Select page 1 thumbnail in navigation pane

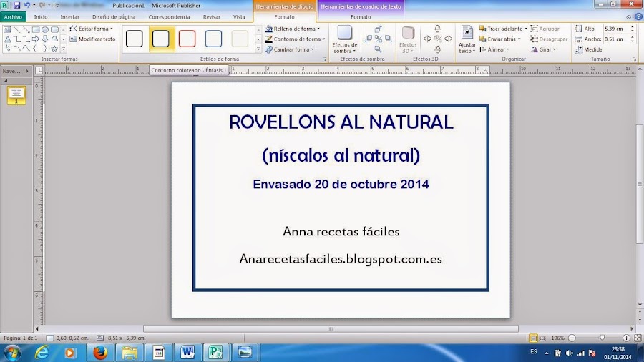point(16,95)
